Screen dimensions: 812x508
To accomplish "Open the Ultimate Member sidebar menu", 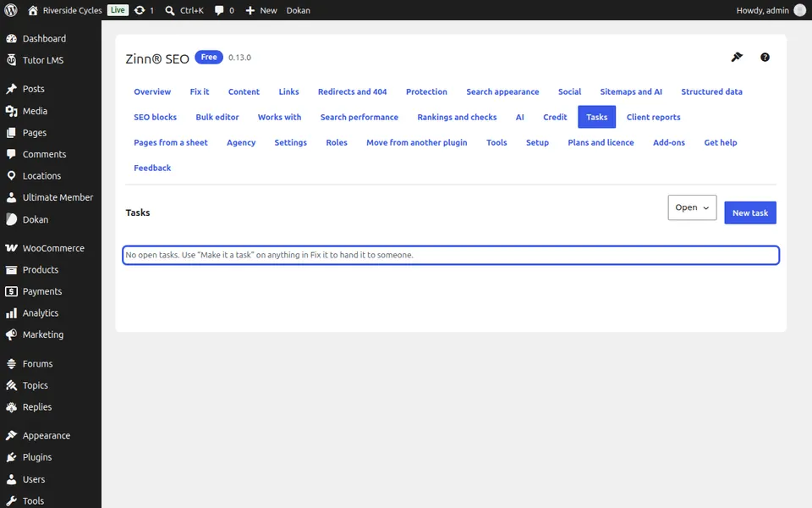I will click(x=51, y=197).
